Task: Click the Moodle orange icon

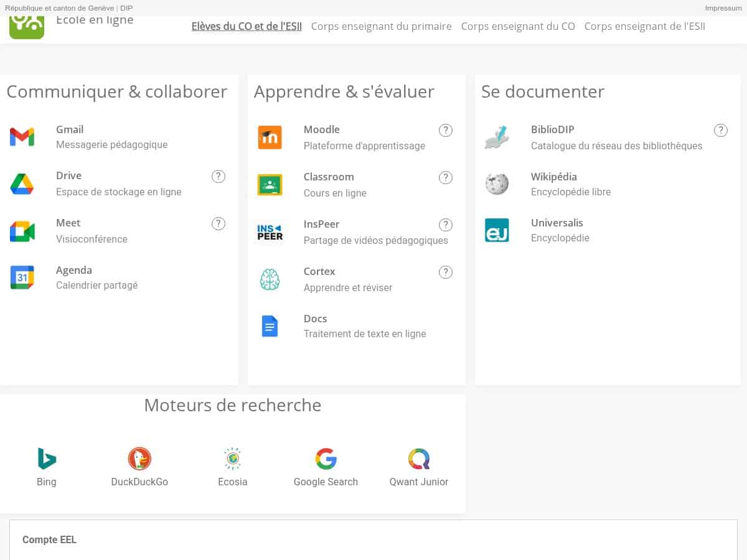Action: [270, 138]
